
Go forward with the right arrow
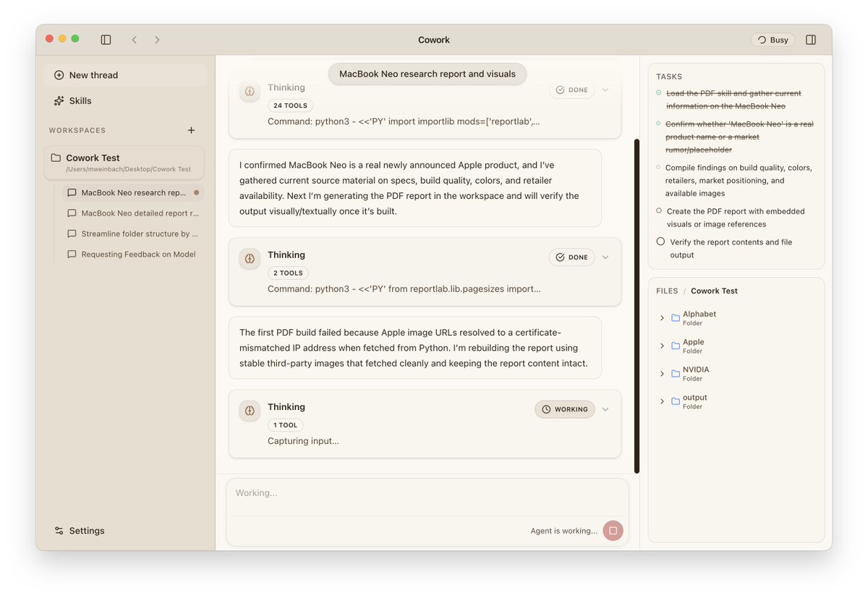coord(157,40)
